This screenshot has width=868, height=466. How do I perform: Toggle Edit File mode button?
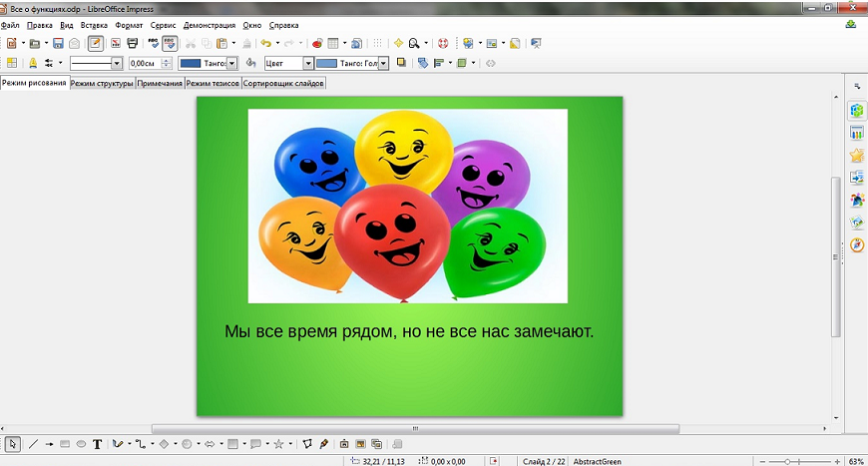click(95, 44)
